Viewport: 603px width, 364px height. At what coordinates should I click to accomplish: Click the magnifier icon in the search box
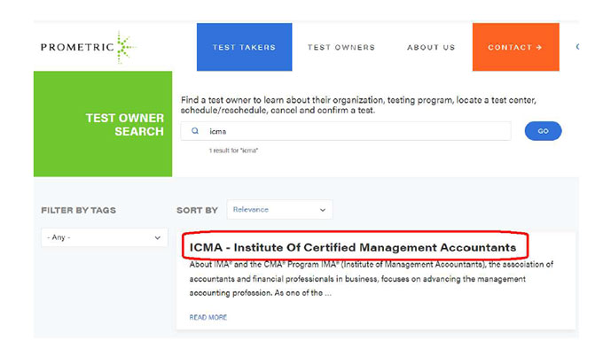point(194,131)
